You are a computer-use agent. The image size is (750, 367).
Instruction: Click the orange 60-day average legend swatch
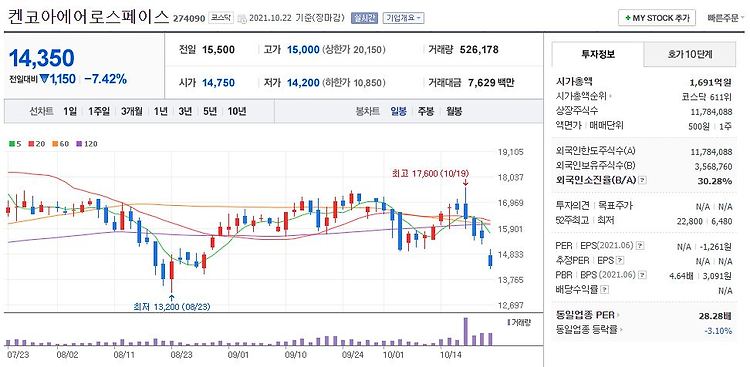(55, 144)
